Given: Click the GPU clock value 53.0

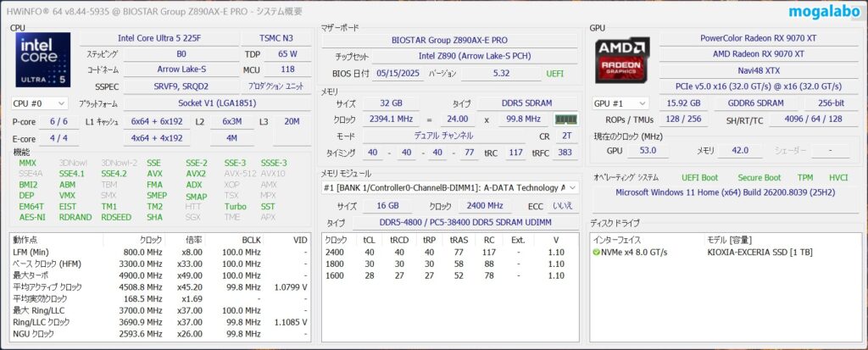Looking at the screenshot, I should coord(647,151).
